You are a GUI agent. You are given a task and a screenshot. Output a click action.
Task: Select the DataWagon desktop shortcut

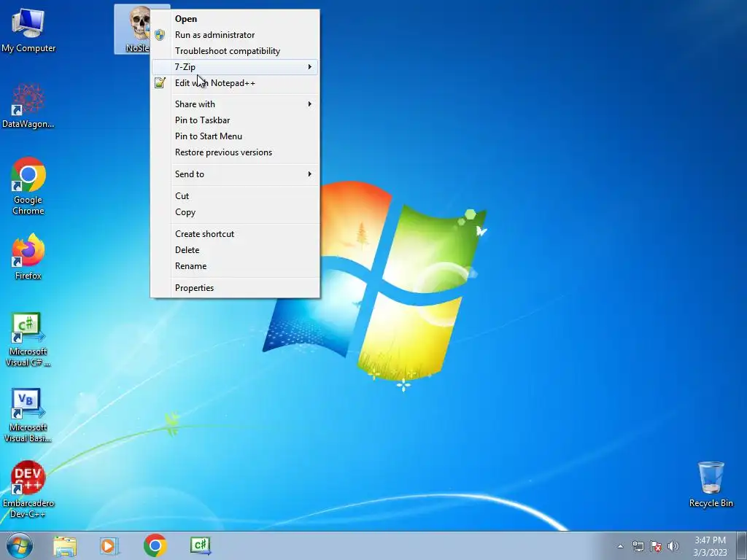[x=28, y=106]
